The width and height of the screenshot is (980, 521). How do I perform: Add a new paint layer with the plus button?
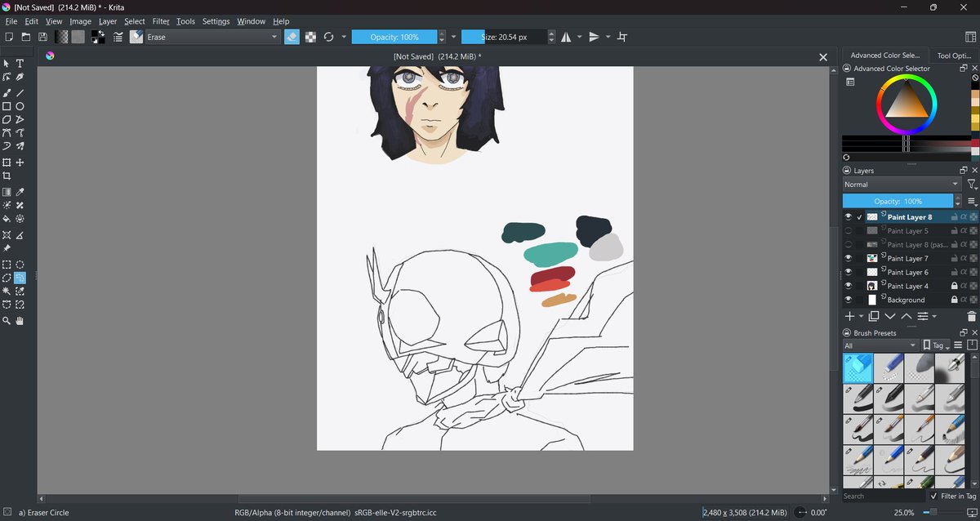[850, 316]
